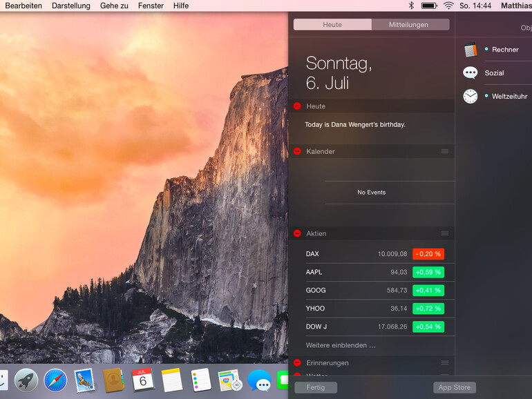This screenshot has height=399, width=532.
Task: Open the Bearbeiten menu
Action: point(23,6)
